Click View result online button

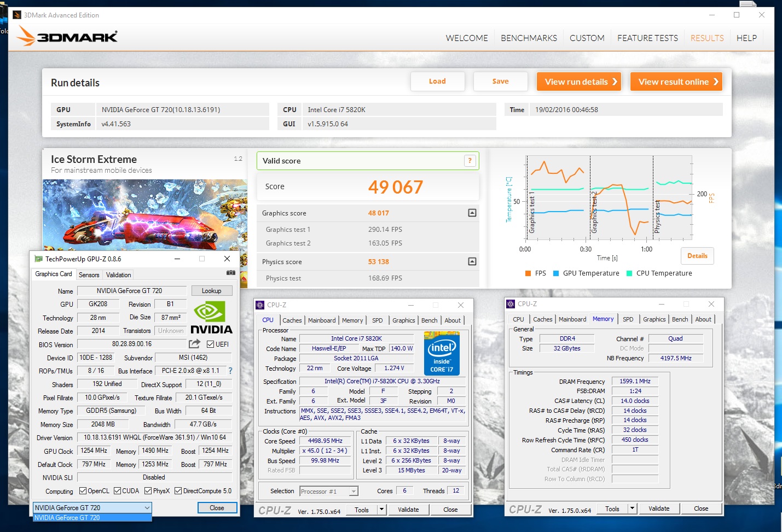[676, 81]
